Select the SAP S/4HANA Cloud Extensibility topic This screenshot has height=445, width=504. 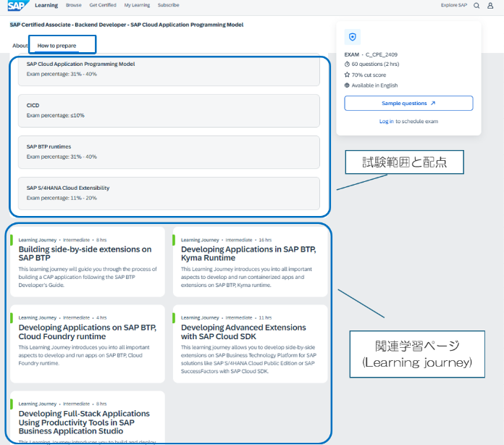169,194
